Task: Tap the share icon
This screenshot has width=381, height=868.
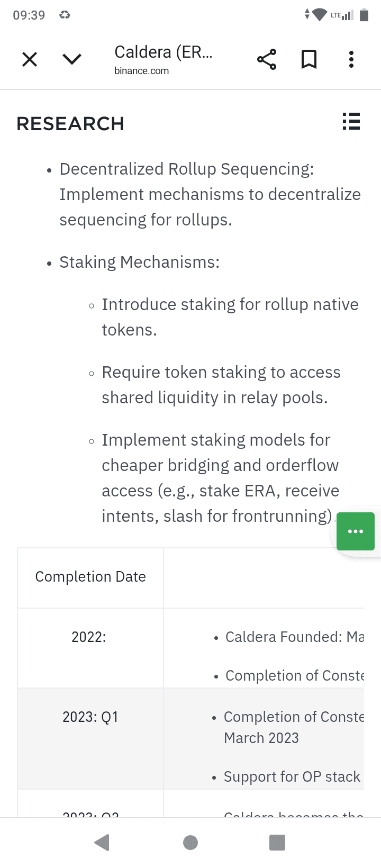Action: point(267,59)
